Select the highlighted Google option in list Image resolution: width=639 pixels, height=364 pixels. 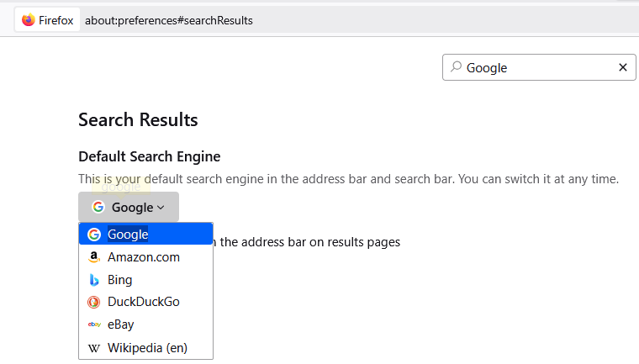(x=146, y=234)
